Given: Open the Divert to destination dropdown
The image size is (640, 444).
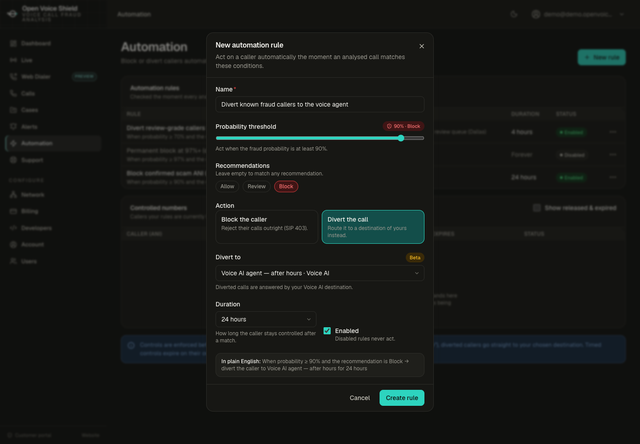Looking at the screenshot, I should click(x=320, y=273).
